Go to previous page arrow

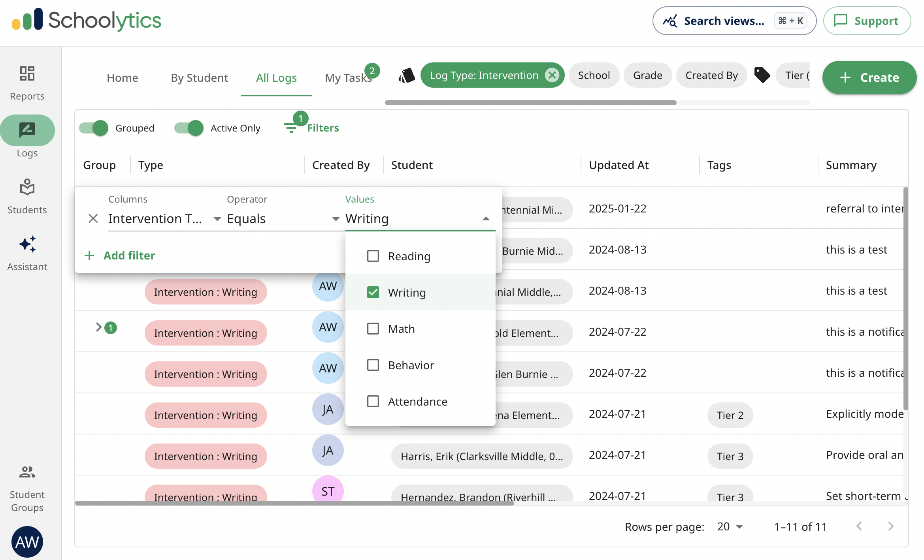point(859,526)
